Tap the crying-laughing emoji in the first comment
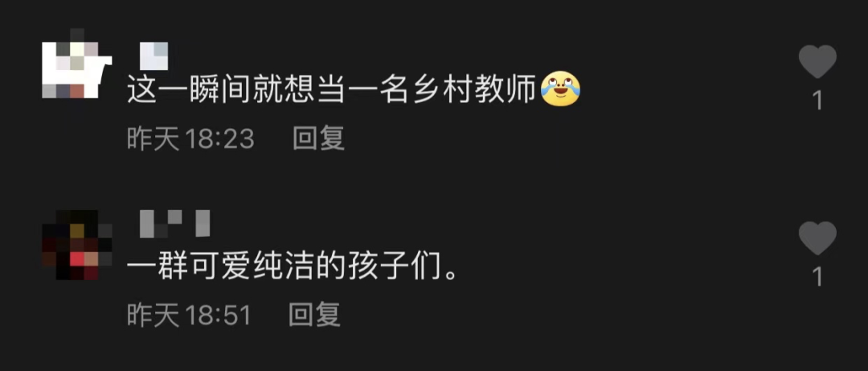The image size is (868, 371). [560, 89]
